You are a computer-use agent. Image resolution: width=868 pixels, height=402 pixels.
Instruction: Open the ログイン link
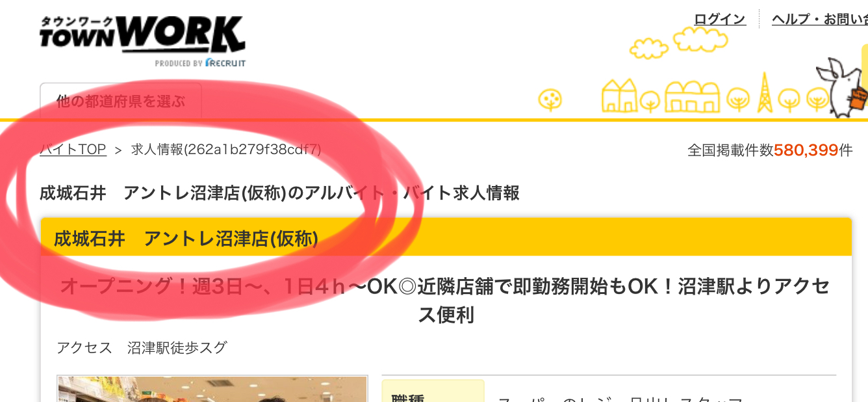720,19
